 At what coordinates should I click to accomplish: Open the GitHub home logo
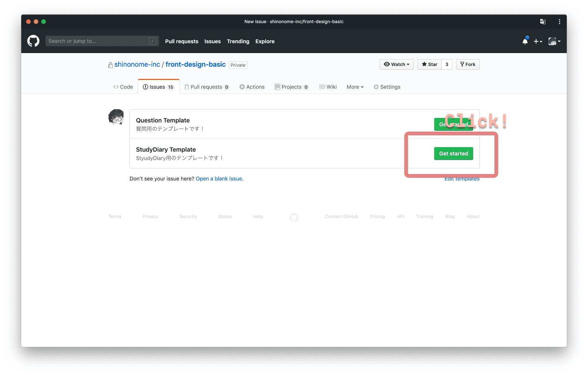[33, 41]
